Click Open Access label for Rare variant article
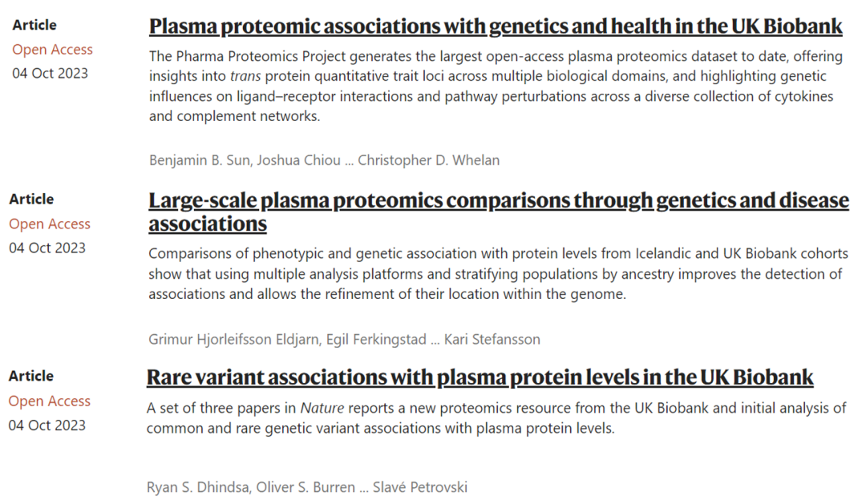866x504 pixels. [x=50, y=401]
